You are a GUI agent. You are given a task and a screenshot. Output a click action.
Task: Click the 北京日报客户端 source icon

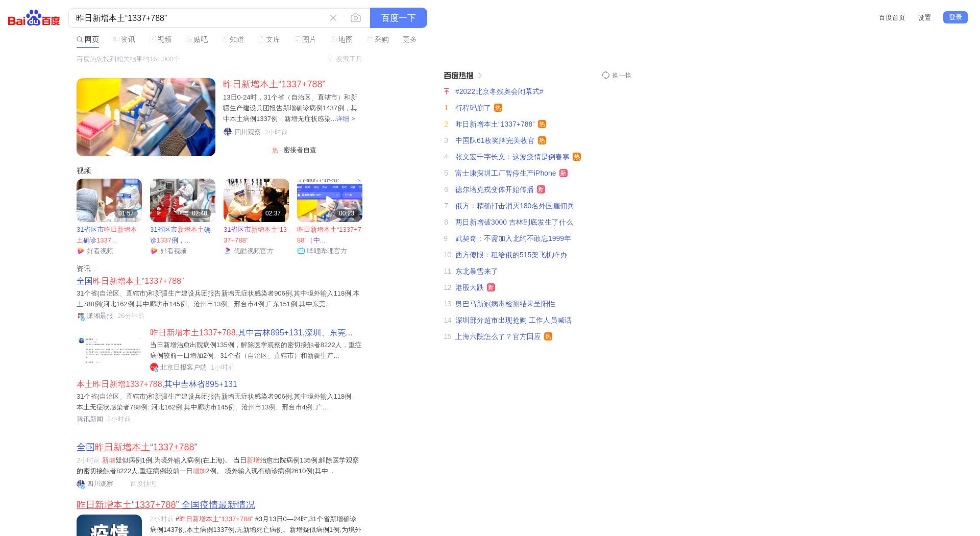[154, 367]
